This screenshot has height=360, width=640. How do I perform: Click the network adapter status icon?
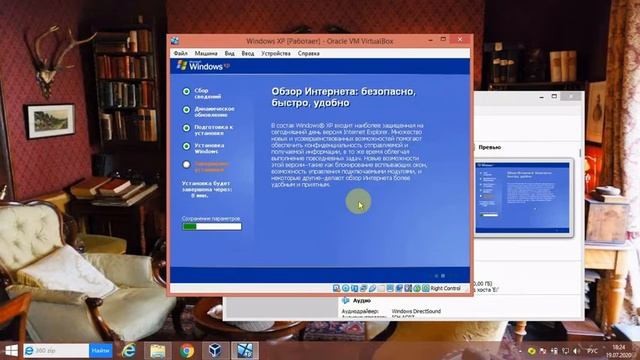pos(363,288)
